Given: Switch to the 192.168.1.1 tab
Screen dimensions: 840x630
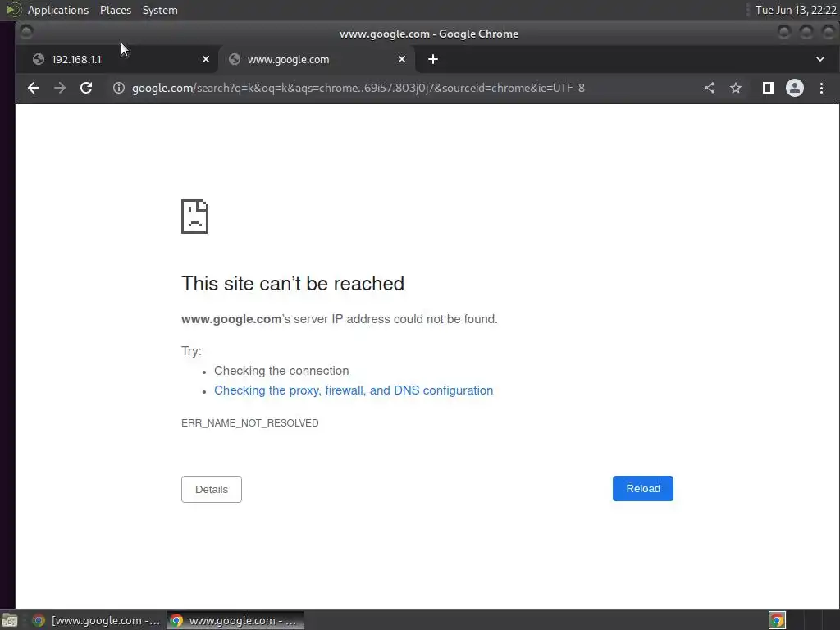Looking at the screenshot, I should pos(118,59).
